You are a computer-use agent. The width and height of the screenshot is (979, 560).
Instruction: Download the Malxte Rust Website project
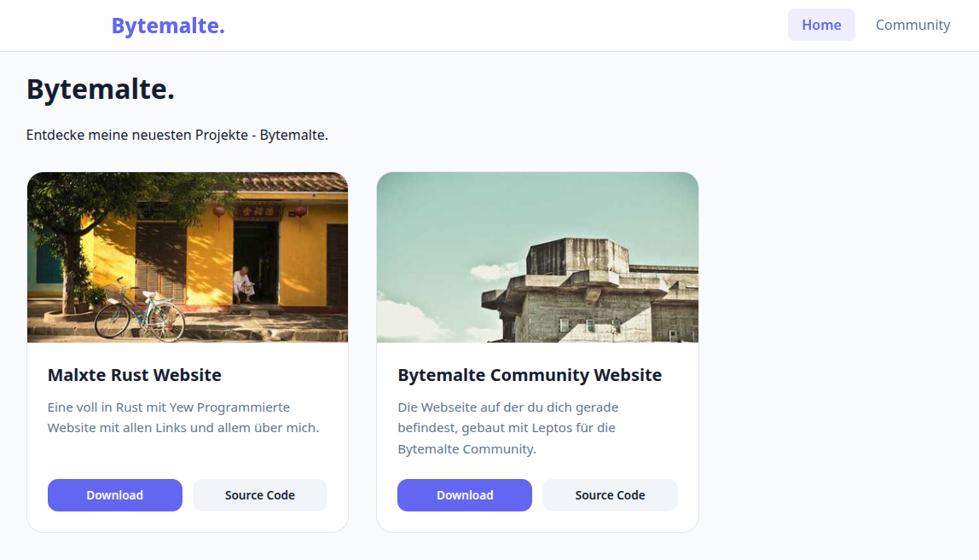coord(114,494)
